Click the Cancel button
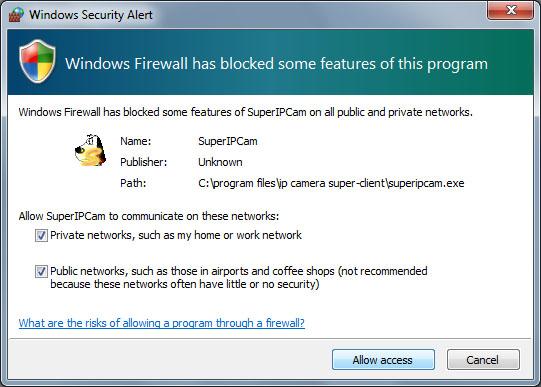 click(483, 360)
